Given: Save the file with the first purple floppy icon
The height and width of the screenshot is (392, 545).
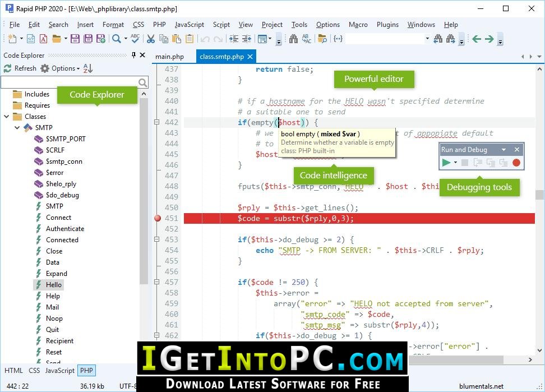Looking at the screenshot, I should pos(75,39).
